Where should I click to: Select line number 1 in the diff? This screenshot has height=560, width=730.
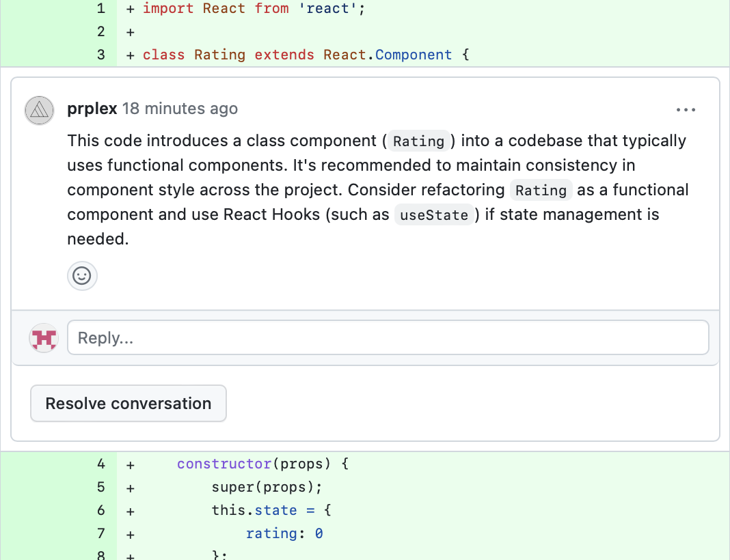click(x=101, y=9)
